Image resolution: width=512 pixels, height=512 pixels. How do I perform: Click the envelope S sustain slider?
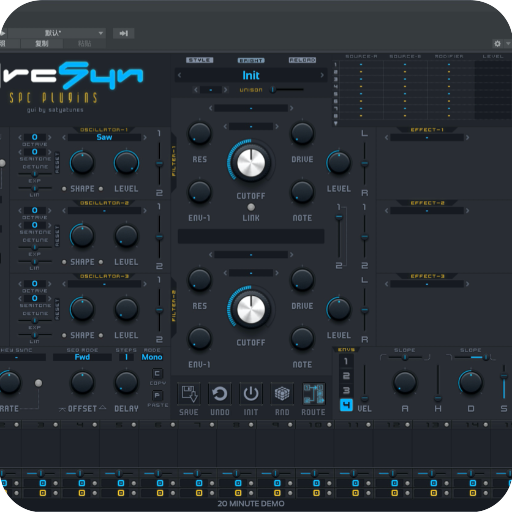pyautogui.click(x=504, y=383)
